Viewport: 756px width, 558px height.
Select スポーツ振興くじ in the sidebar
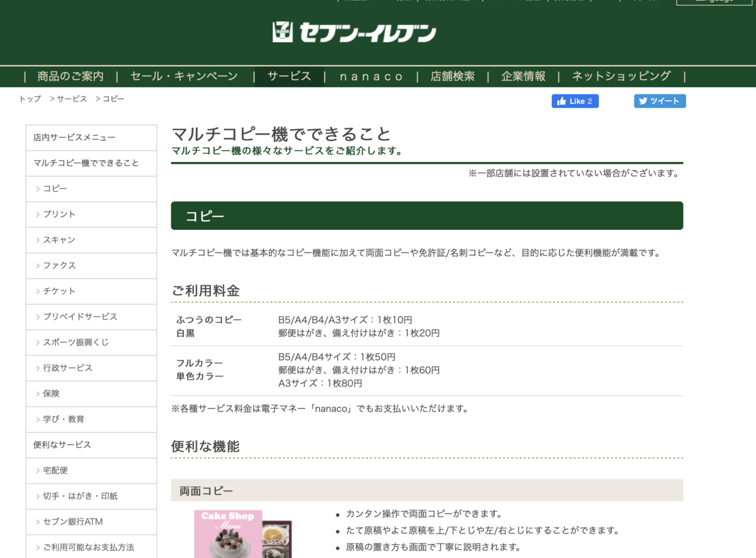[91, 343]
